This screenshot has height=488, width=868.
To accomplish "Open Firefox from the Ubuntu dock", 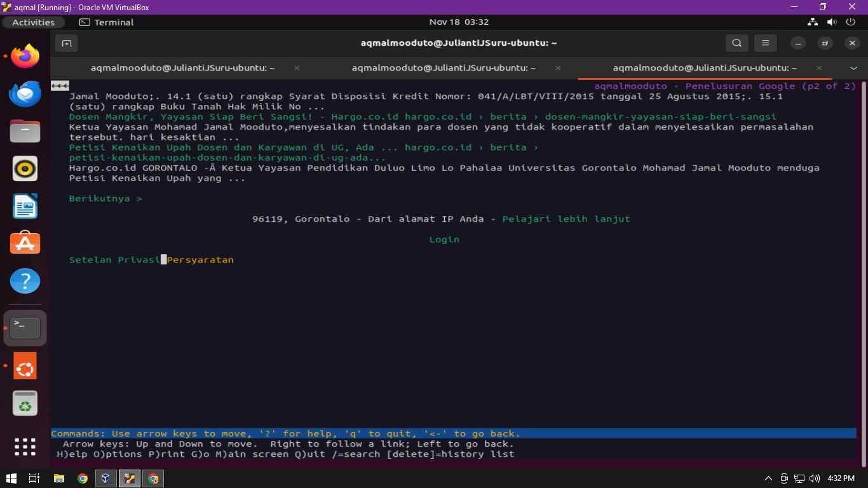I will click(x=25, y=57).
